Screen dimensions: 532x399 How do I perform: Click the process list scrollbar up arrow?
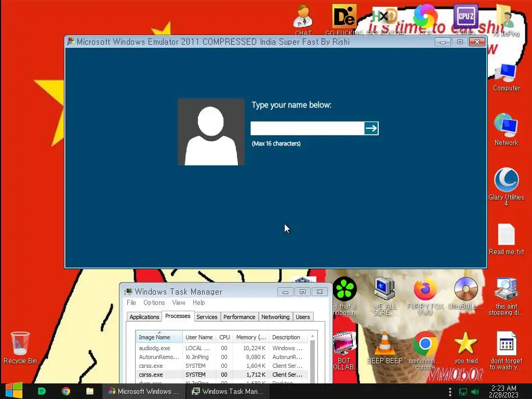312,336
